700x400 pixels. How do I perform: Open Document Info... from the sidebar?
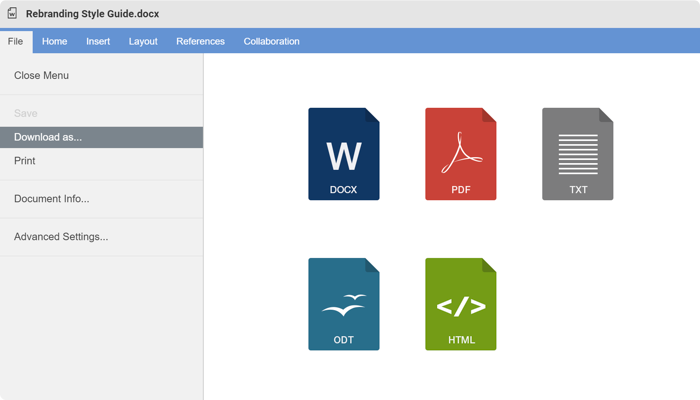(x=101, y=199)
